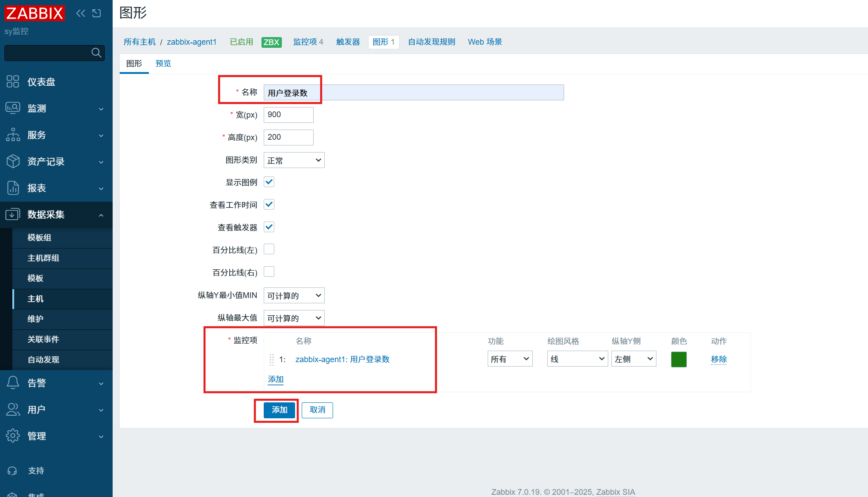The image size is (868, 497).
Task: Click the green color swatch
Action: pos(678,359)
